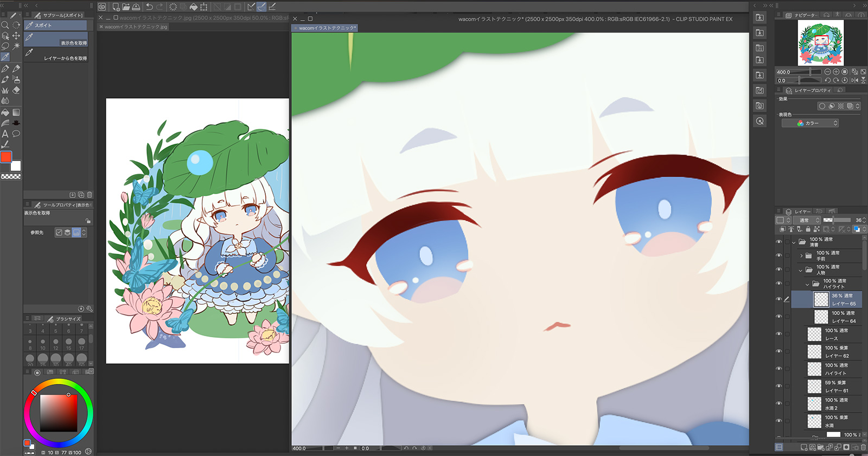
Task: Toggle visibility of layer レイヤー 65
Action: tap(779, 299)
